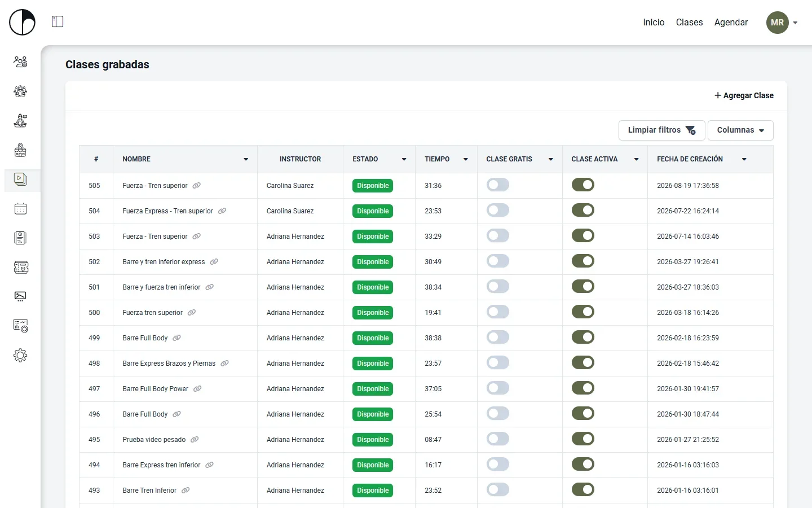Open the Fecha de Creación column filter arrow
This screenshot has height=508, width=812.
[x=744, y=159]
